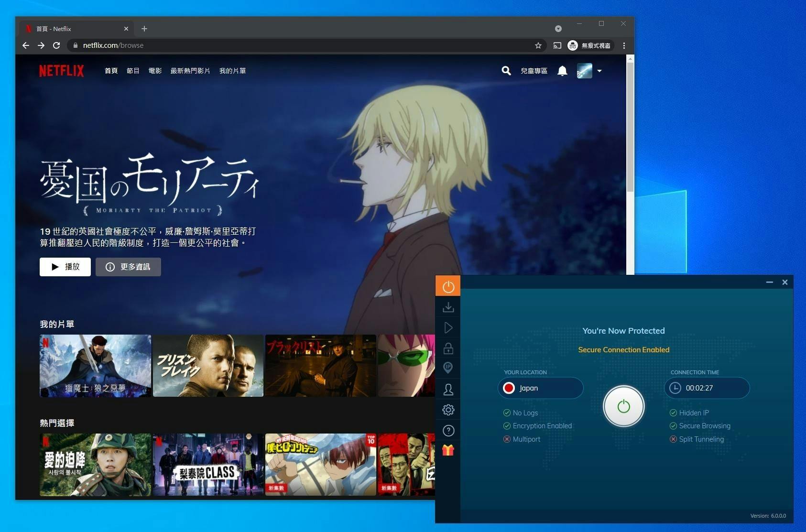Close the VPN window

click(785, 282)
